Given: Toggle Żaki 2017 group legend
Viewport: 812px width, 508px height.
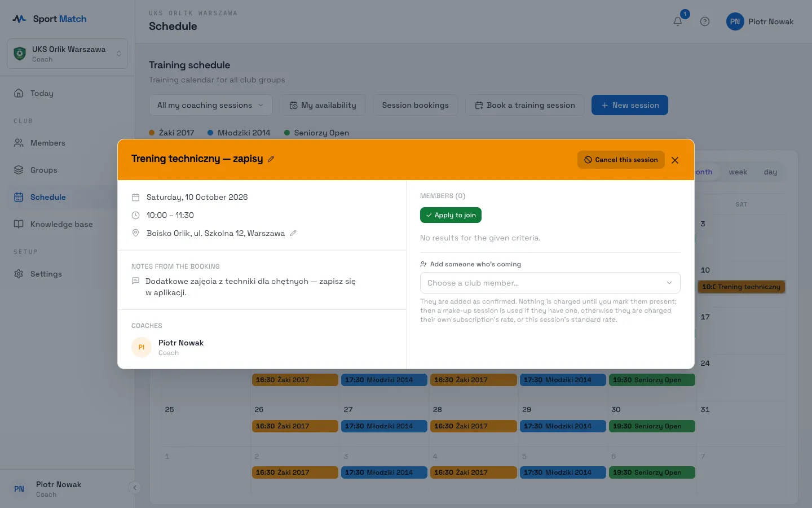Looking at the screenshot, I should [171, 133].
